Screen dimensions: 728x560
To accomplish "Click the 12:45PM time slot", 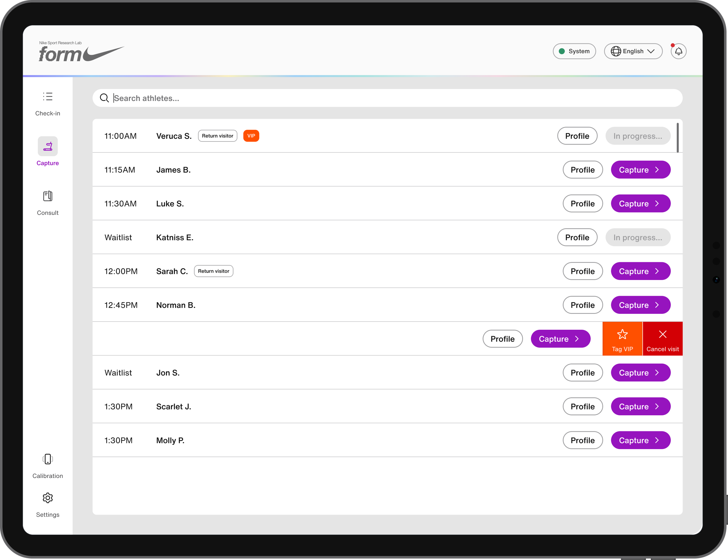I will [121, 305].
